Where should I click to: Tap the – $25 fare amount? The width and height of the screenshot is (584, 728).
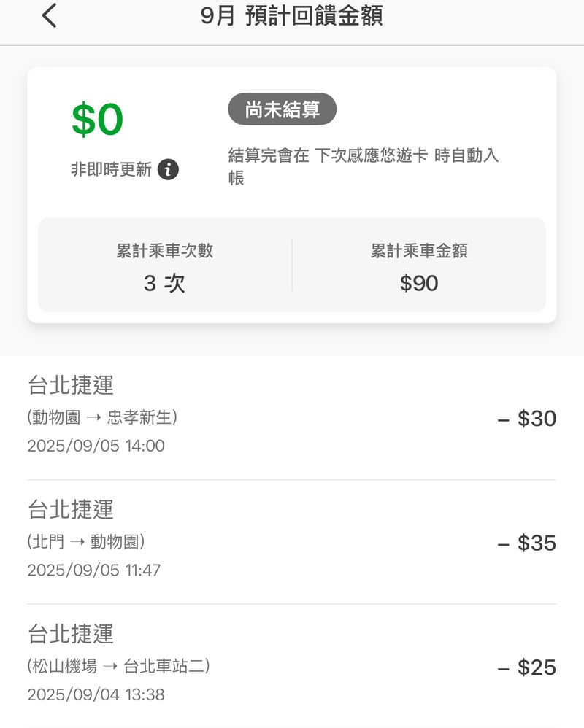[x=526, y=667]
